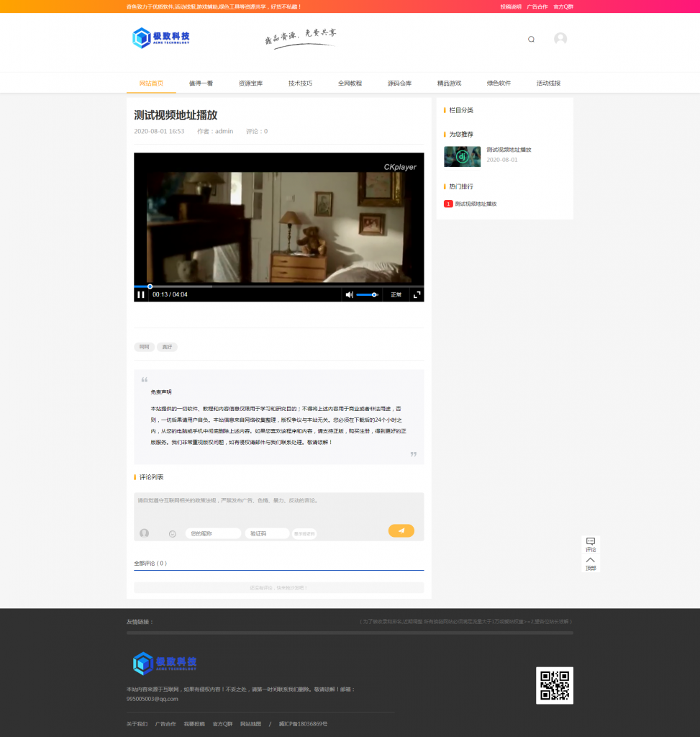Viewport: 700px width, 737px height.
Task: Open the search icon in header
Action: pyautogui.click(x=531, y=40)
